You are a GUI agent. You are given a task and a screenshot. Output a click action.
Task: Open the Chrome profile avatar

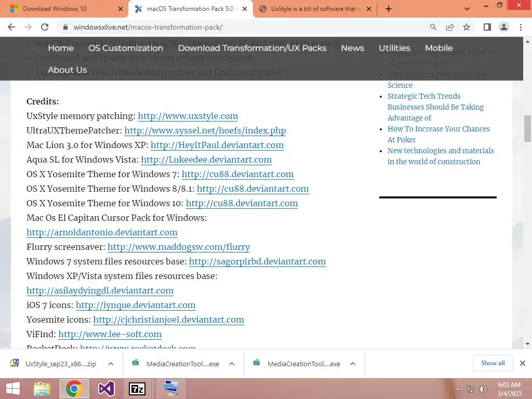click(x=504, y=27)
